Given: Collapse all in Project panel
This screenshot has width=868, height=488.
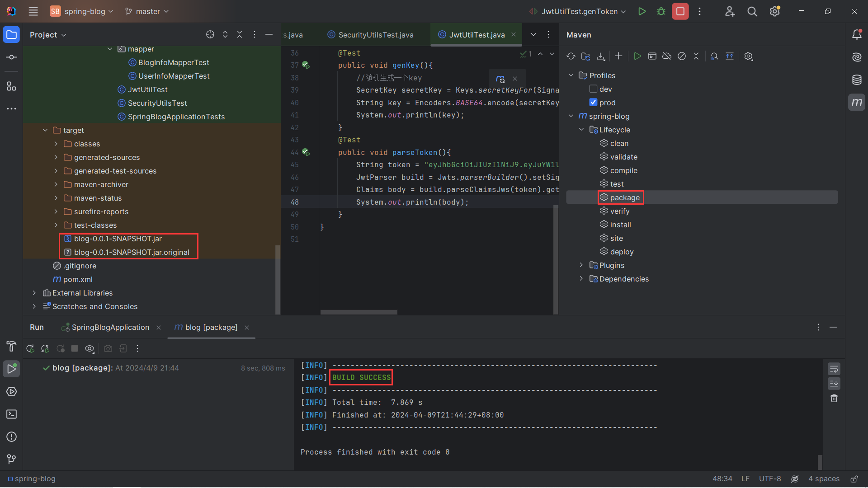Looking at the screenshot, I should click(x=240, y=34).
